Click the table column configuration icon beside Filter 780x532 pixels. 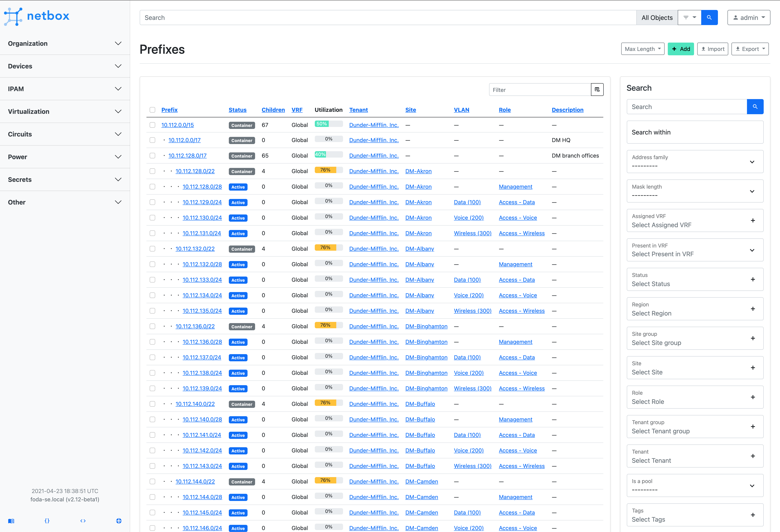tap(597, 89)
